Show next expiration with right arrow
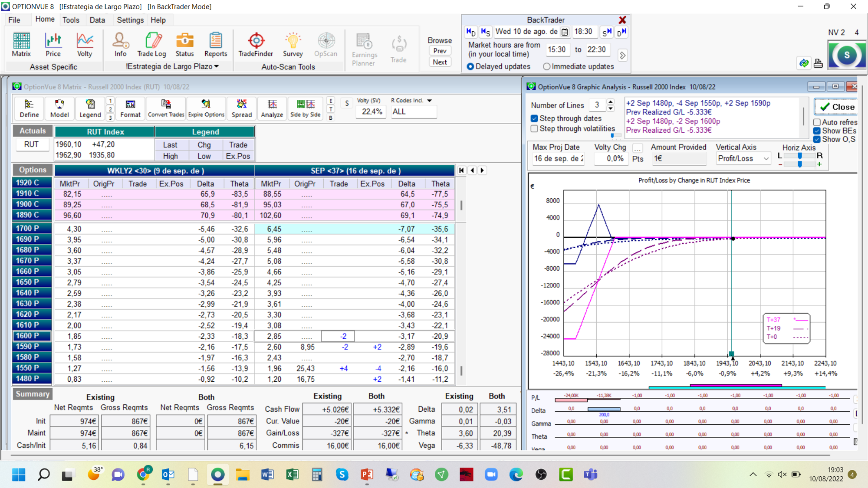The image size is (868, 488). 482,170
